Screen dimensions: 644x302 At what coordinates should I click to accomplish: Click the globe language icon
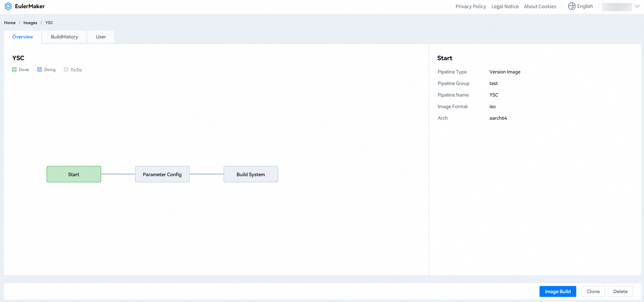tap(571, 6)
